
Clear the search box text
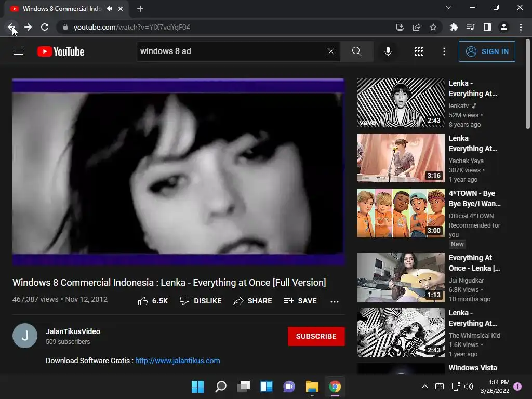pyautogui.click(x=331, y=51)
